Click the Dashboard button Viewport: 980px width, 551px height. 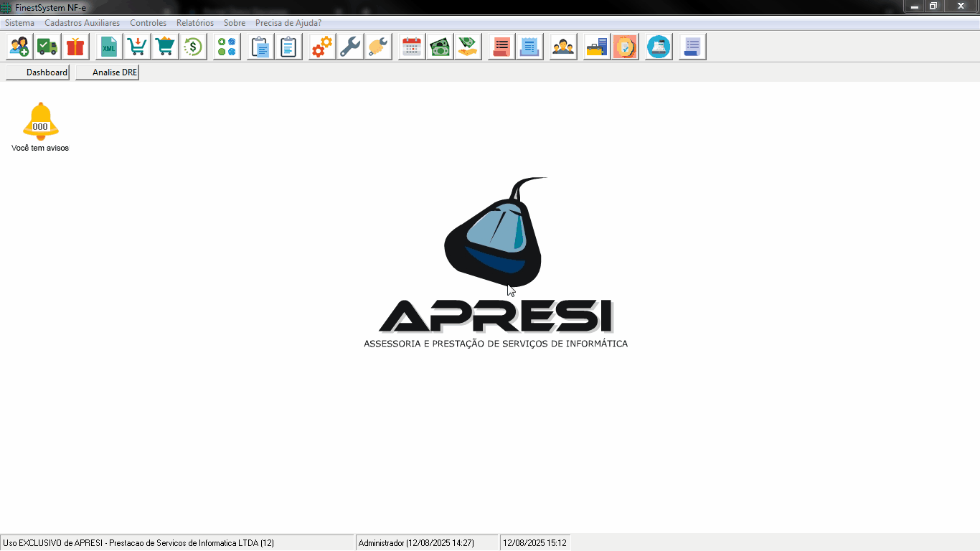[x=38, y=72]
